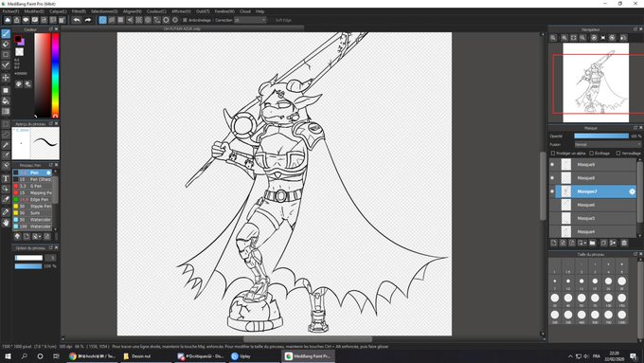Image resolution: width=644 pixels, height=363 pixels.
Task: Click the canvas horizontal scrollbar
Action: [x=308, y=339]
